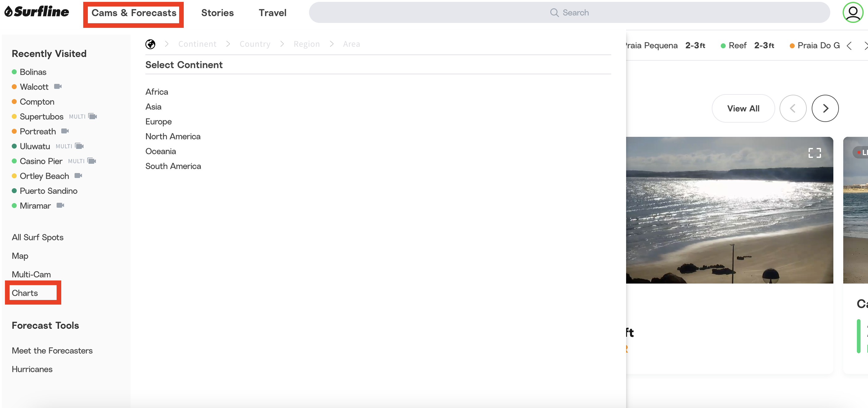This screenshot has height=408, width=868.
Task: Select Europe from continent list
Action: pyautogui.click(x=158, y=121)
